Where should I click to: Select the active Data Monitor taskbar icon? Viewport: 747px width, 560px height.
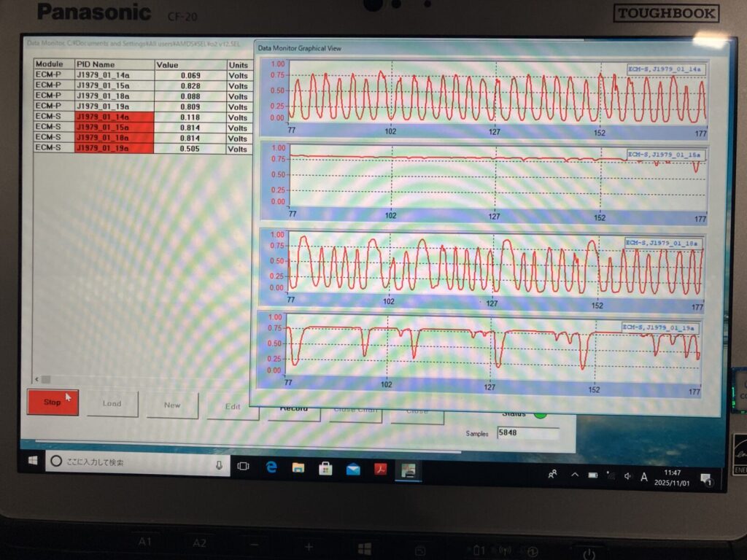click(x=409, y=471)
